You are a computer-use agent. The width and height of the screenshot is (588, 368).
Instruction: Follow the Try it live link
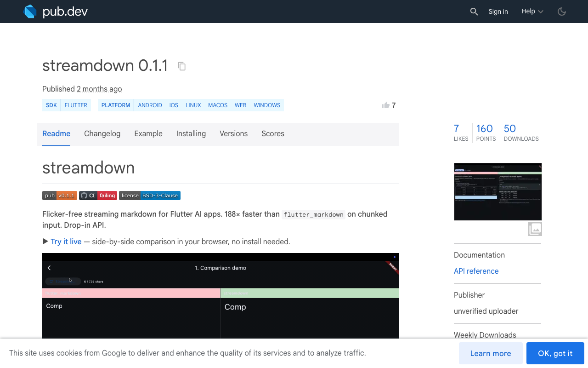coord(66,241)
